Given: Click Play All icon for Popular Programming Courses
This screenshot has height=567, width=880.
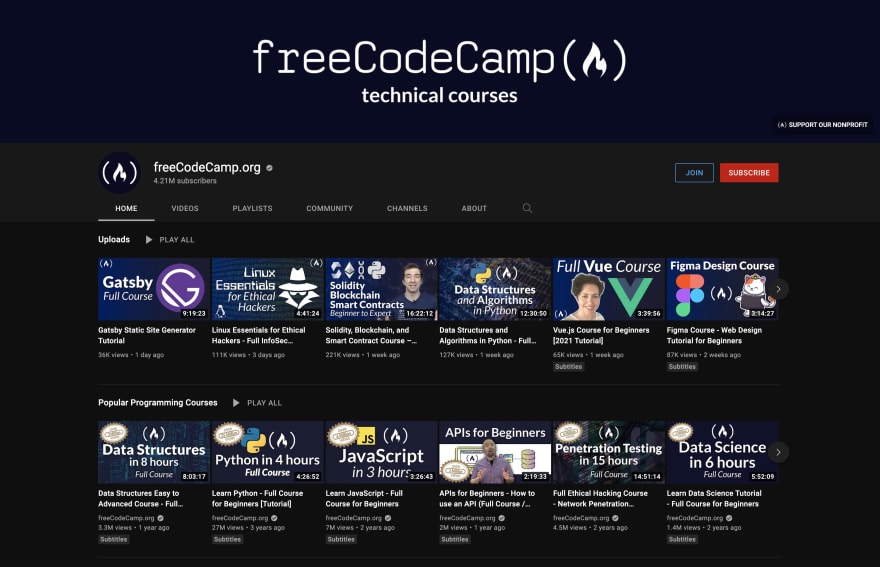Looking at the screenshot, I should [x=236, y=403].
